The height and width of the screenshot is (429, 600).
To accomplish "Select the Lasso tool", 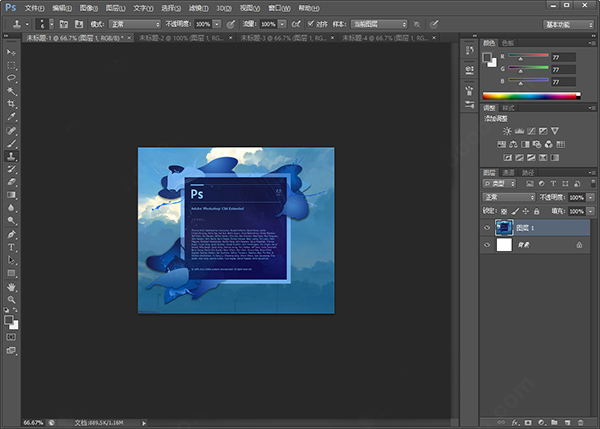I will pos(11,77).
